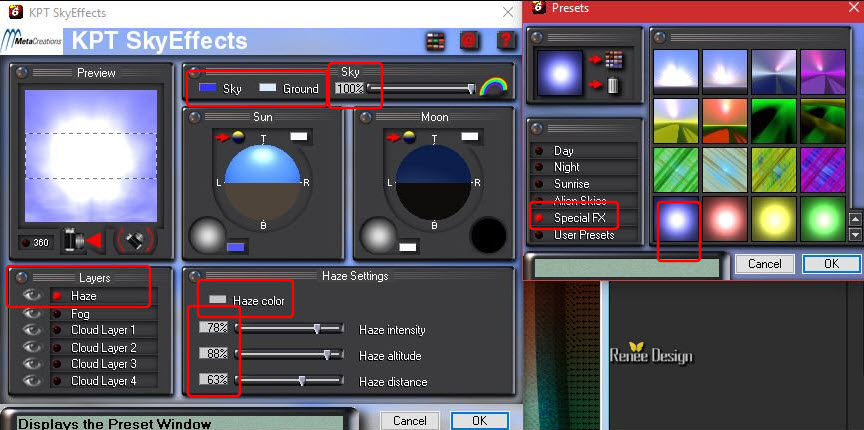Click the gray sphere in Moon panel
The height and width of the screenshot is (430, 864).
click(377, 236)
